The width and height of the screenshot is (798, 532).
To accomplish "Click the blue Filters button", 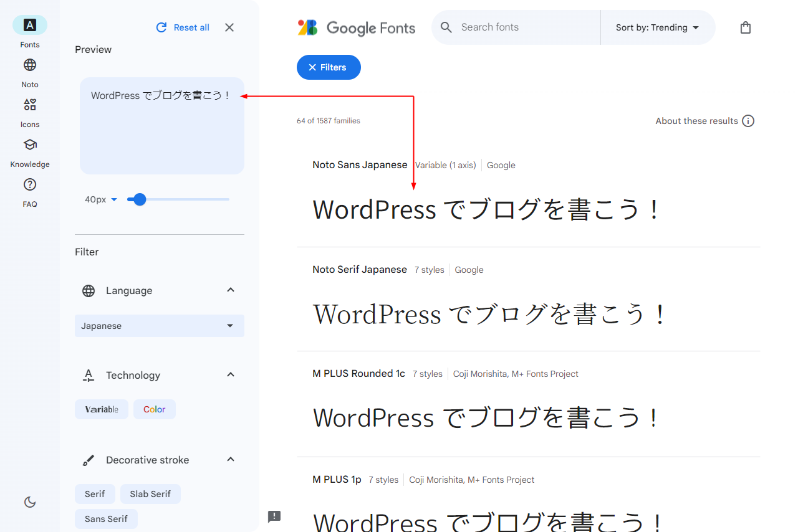I will pos(329,67).
